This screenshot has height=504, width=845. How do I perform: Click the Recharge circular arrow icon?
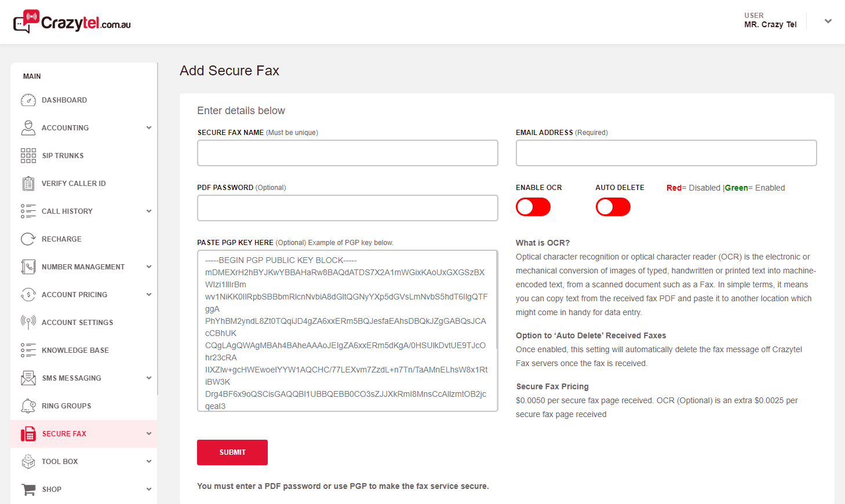pos(28,239)
